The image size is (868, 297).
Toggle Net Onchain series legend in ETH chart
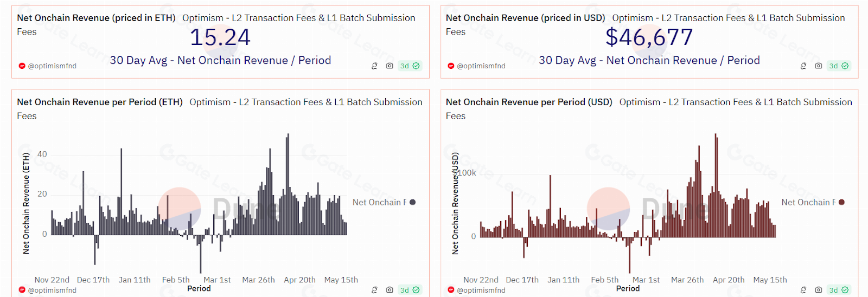point(379,202)
